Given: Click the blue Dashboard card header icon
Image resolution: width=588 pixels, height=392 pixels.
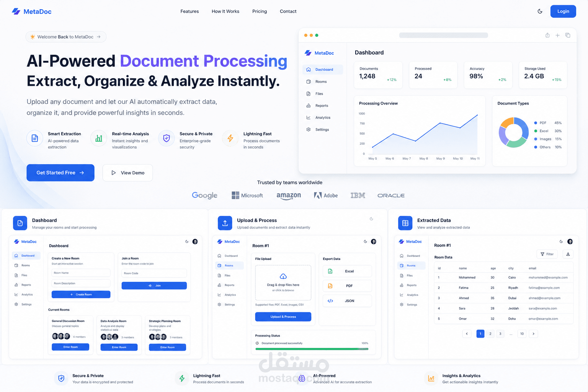Looking at the screenshot, I should (20, 223).
